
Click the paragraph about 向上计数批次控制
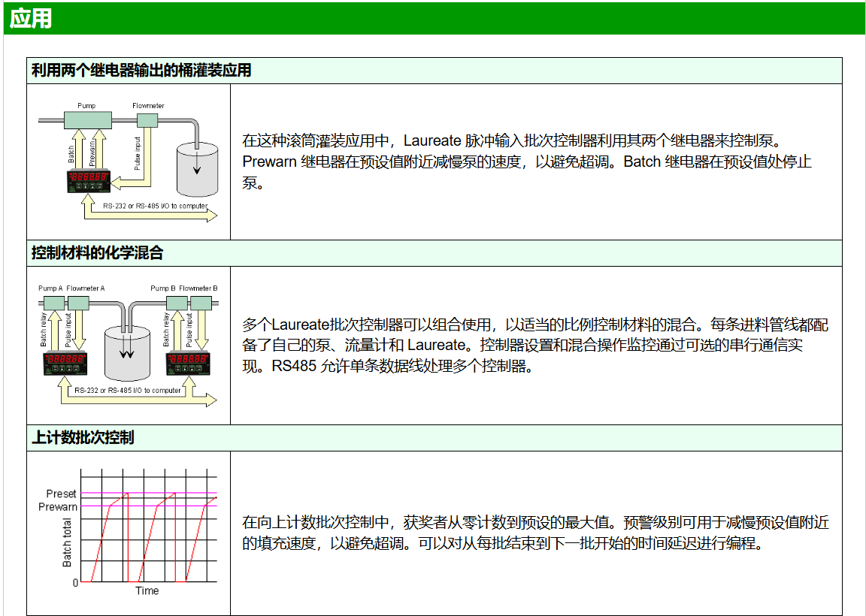pos(535,533)
